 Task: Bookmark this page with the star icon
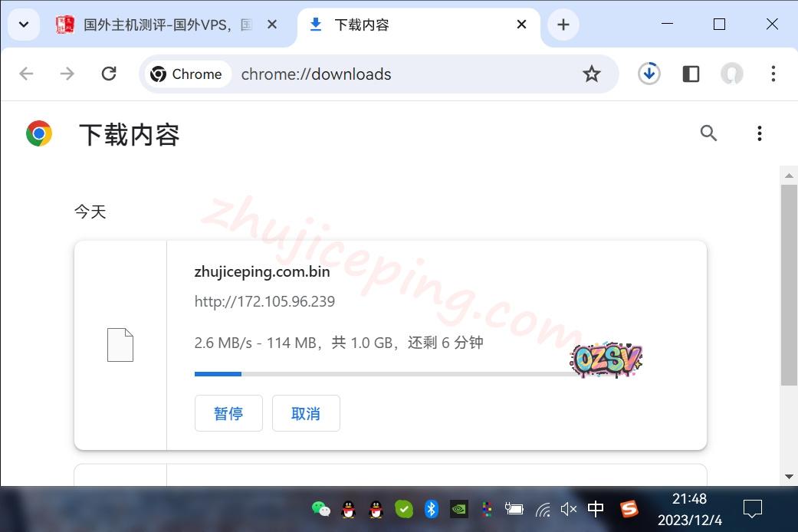coord(591,74)
